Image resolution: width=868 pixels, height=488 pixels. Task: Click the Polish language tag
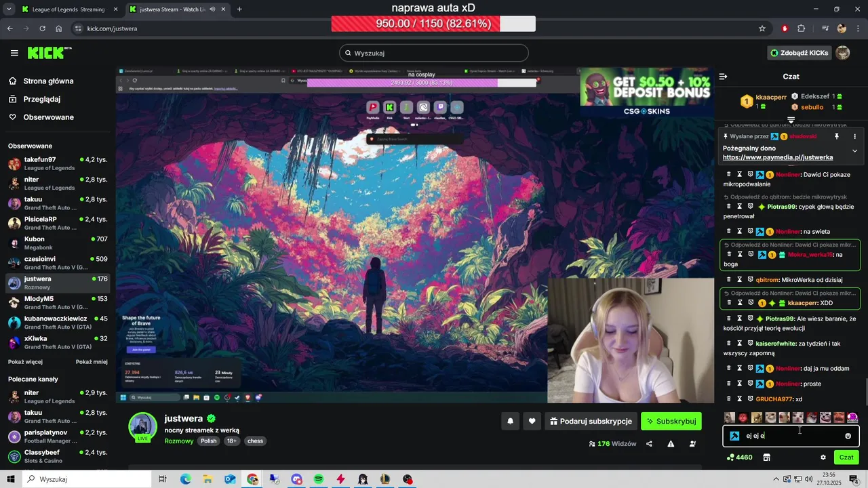[x=209, y=441]
